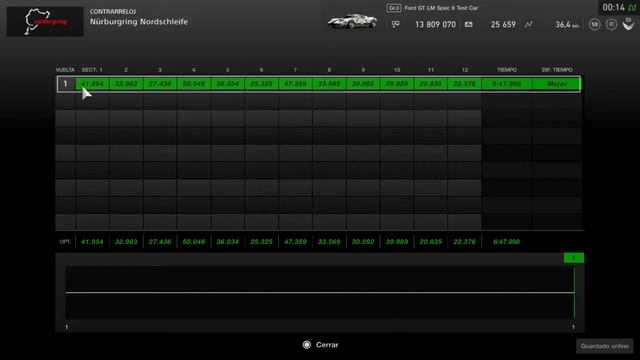Screen dimensions: 640x360
Task: Click lap 1 sector 12 time 22.378
Action: pyautogui.click(x=464, y=84)
